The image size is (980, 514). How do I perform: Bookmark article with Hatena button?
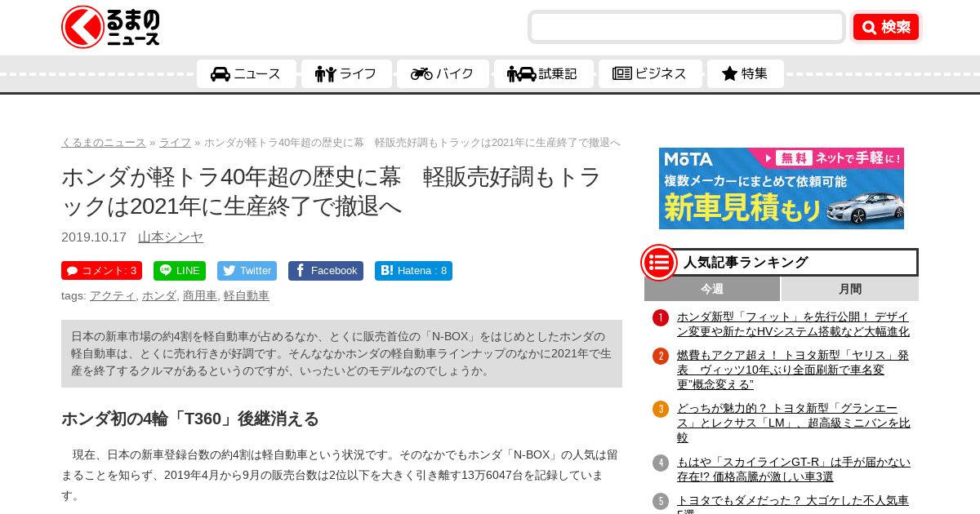click(x=413, y=271)
